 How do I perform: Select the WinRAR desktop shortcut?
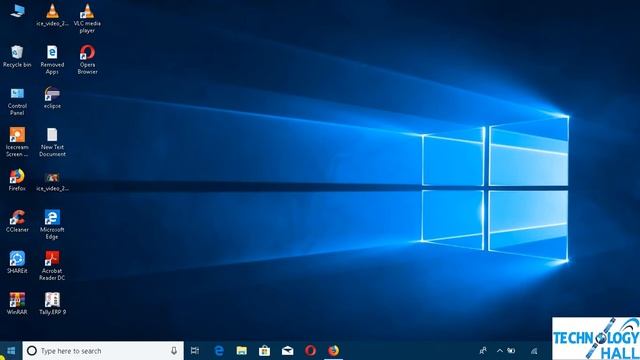coord(17,303)
